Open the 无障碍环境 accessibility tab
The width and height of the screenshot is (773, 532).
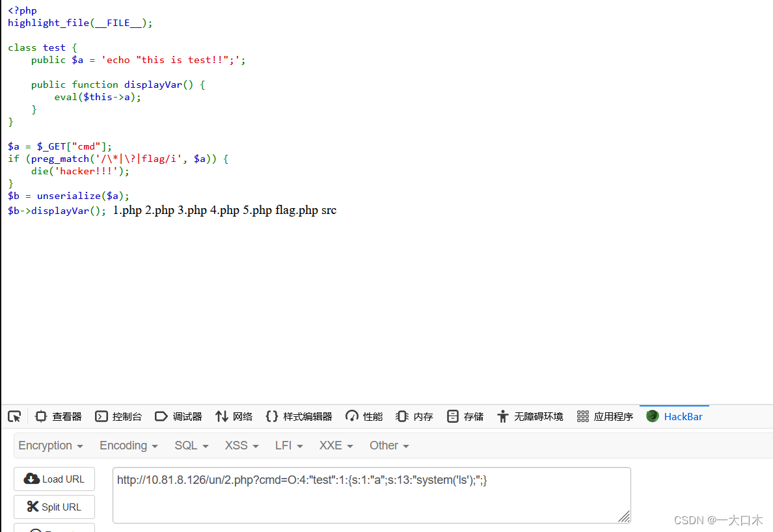(530, 417)
